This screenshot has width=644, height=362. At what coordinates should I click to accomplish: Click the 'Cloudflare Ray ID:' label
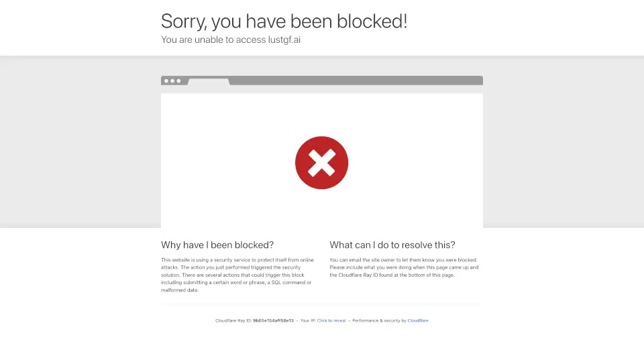click(x=233, y=320)
